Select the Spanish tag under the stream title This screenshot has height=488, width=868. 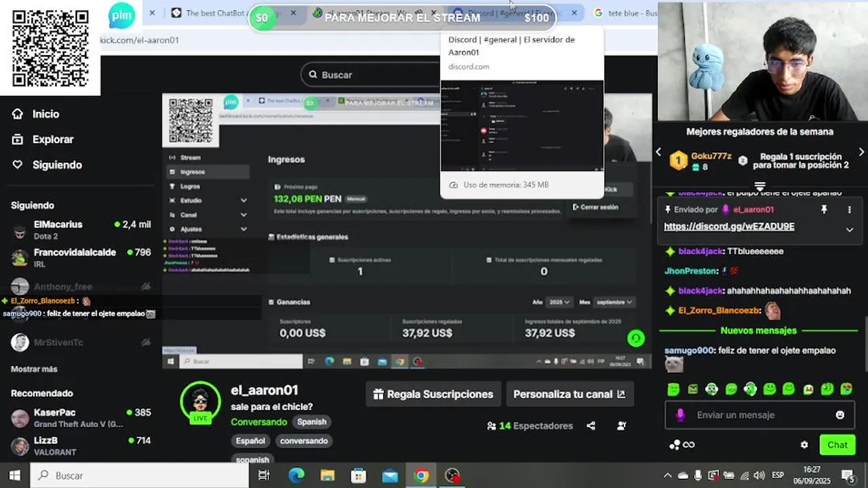click(x=312, y=422)
